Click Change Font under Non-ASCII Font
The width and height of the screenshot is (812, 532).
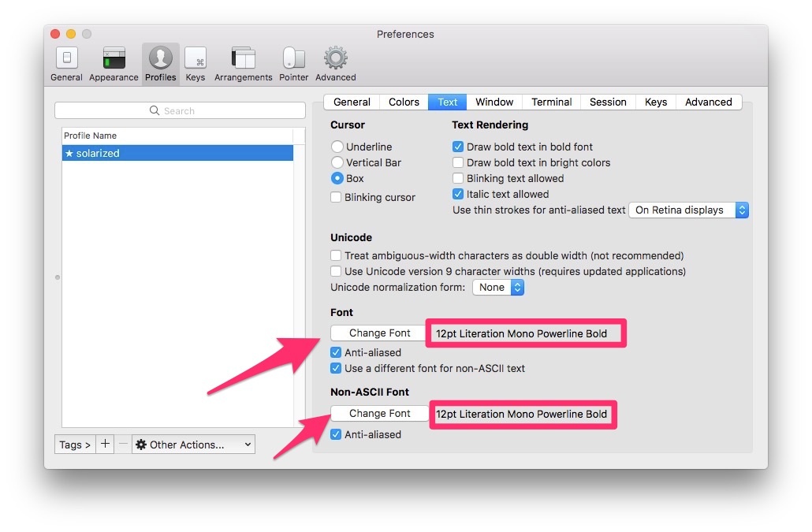pos(379,414)
